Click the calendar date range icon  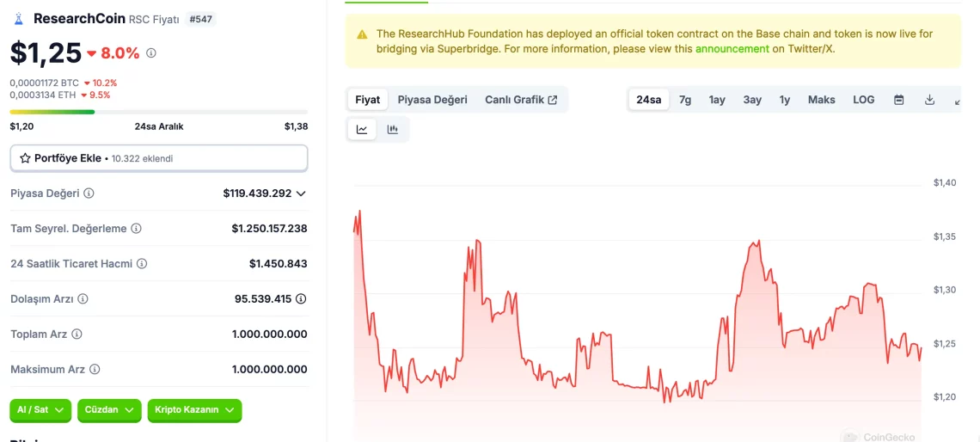pyautogui.click(x=898, y=100)
